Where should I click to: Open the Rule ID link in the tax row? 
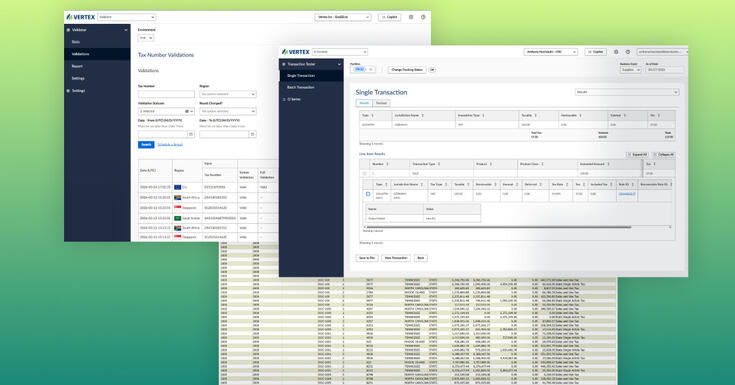point(626,194)
